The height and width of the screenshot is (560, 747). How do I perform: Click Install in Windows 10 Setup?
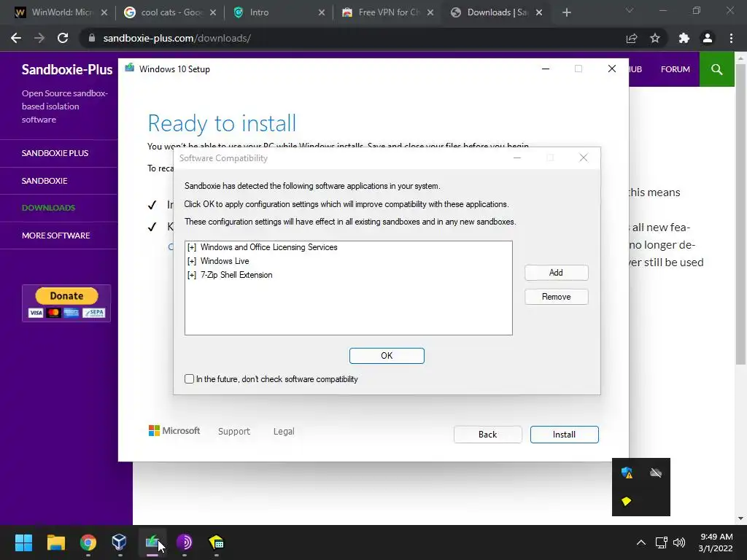tap(564, 435)
